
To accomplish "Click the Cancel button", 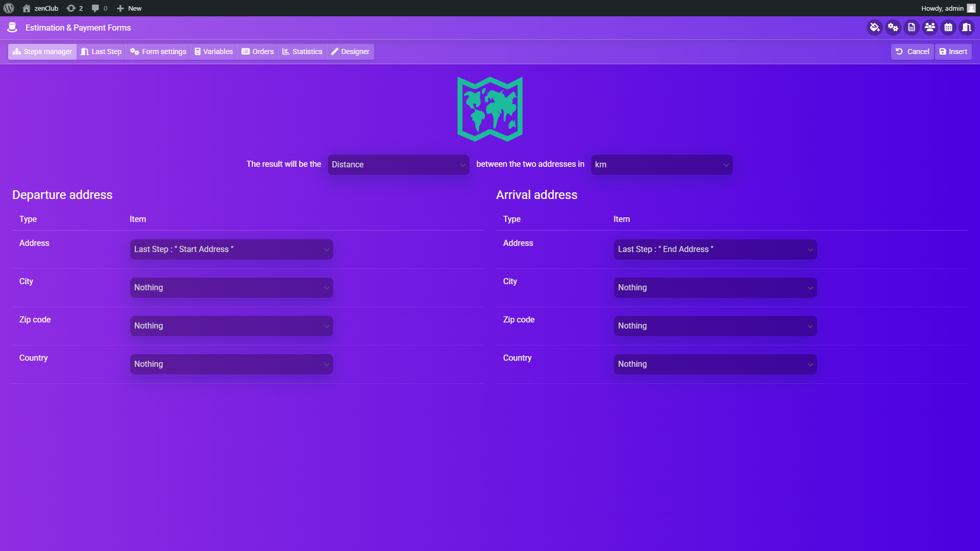I will pyautogui.click(x=913, y=52).
